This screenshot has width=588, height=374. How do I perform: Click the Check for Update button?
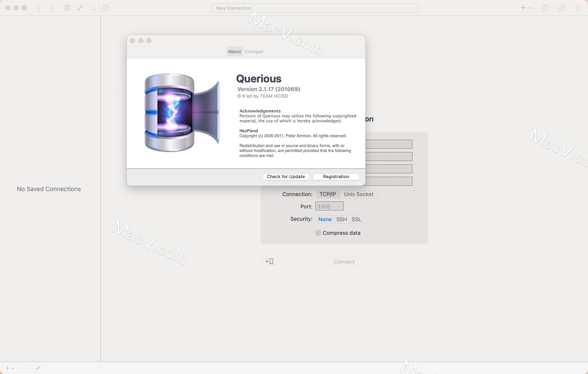[x=286, y=177]
